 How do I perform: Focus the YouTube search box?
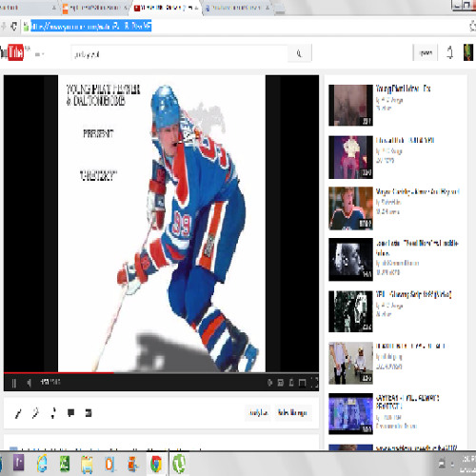pyautogui.click(x=179, y=53)
